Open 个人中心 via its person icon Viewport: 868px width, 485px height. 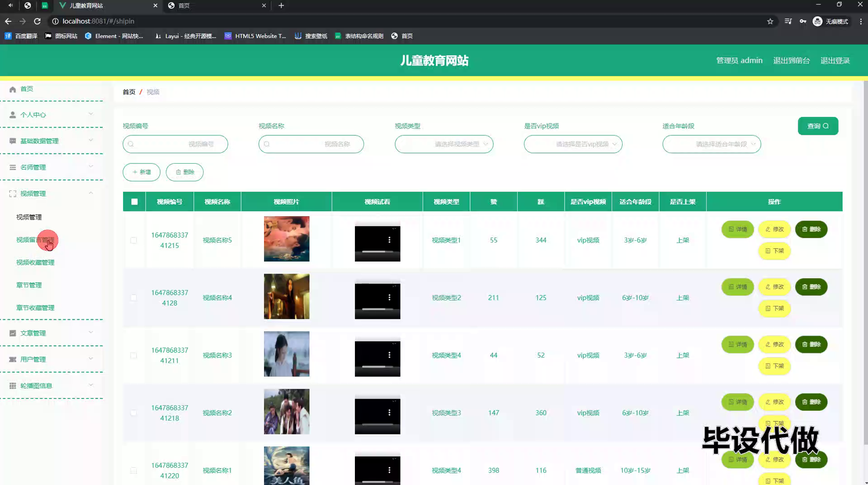tap(12, 114)
